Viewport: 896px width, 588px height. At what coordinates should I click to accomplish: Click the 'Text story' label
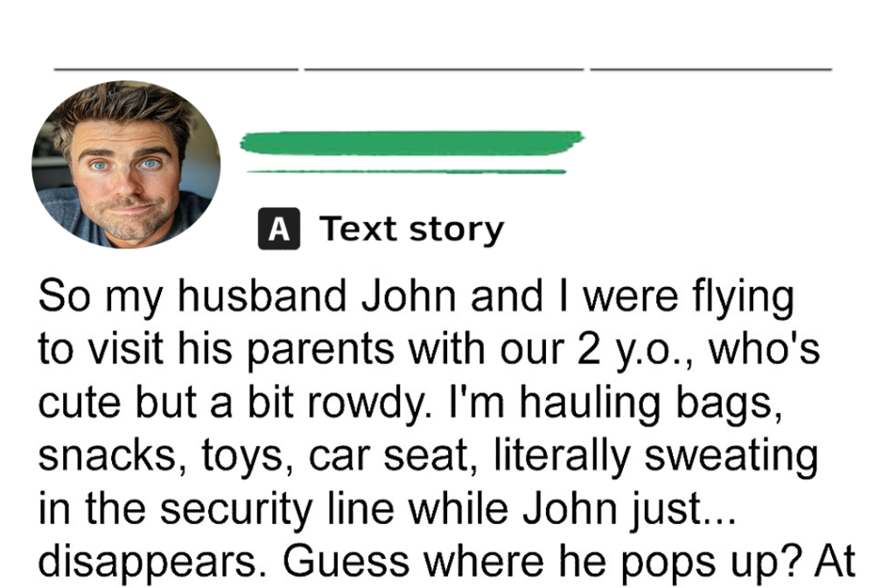(411, 230)
